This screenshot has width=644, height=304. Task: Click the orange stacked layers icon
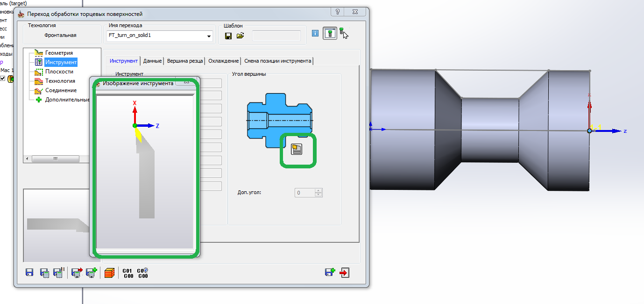pyautogui.click(x=109, y=273)
